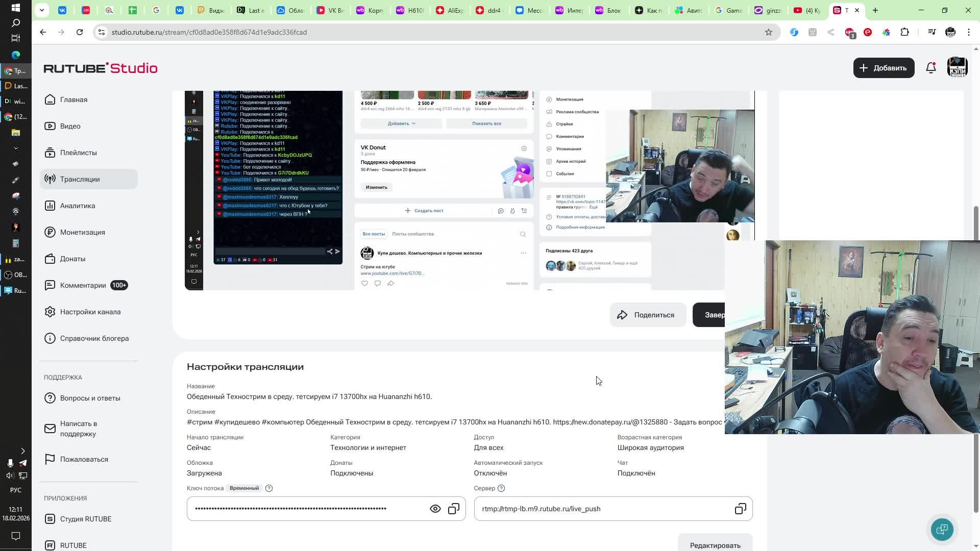This screenshot has height=551, width=980.
Task: Copy the RTMP server address
Action: click(x=740, y=509)
